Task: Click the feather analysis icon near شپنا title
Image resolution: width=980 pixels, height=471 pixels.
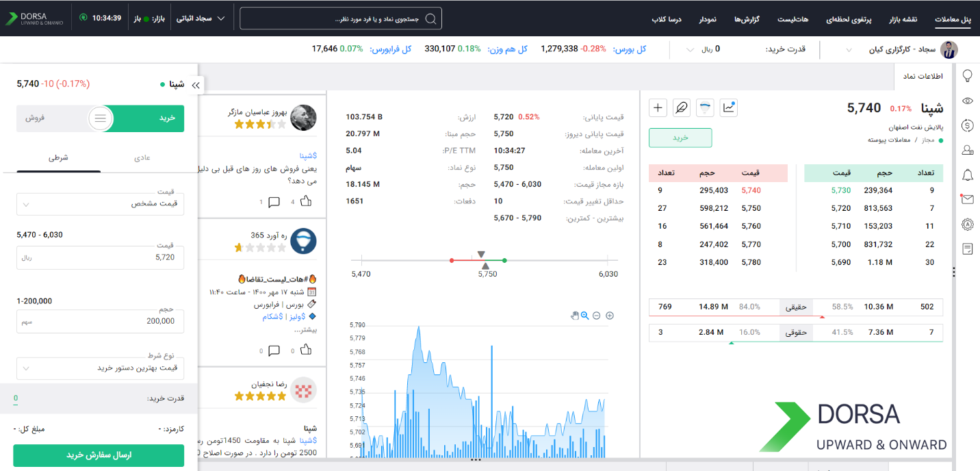Action: (x=682, y=107)
